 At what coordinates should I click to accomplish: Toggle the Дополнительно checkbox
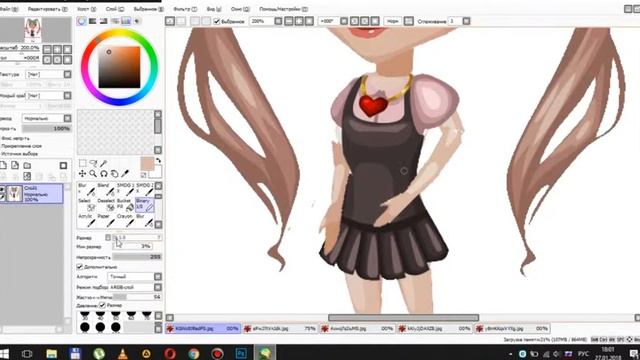click(80, 267)
